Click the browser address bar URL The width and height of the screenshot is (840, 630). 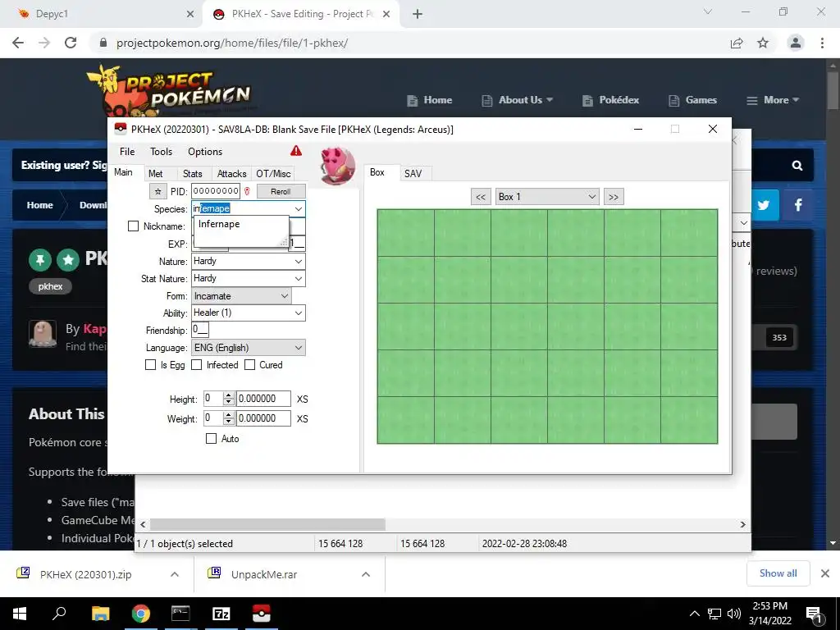(x=232, y=43)
